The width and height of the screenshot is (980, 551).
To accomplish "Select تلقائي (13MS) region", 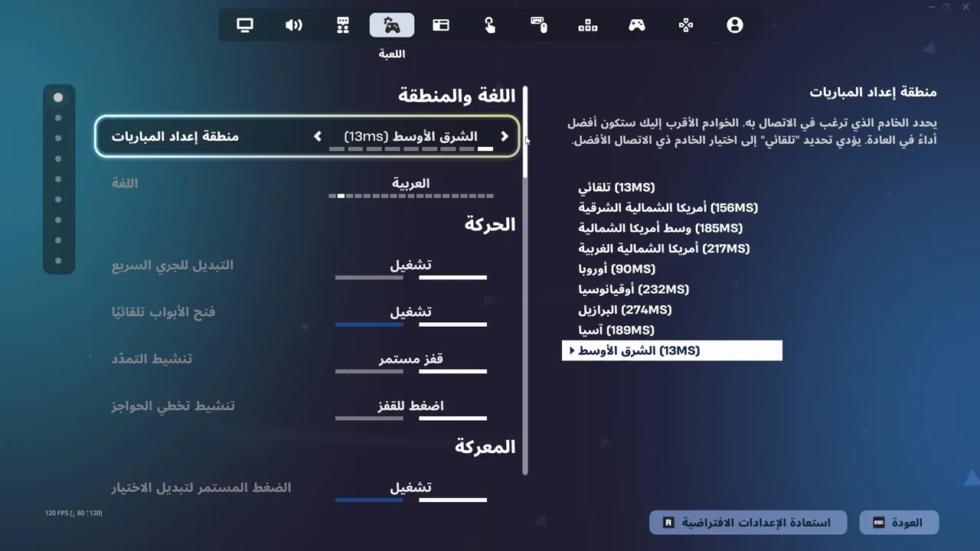I will [616, 187].
